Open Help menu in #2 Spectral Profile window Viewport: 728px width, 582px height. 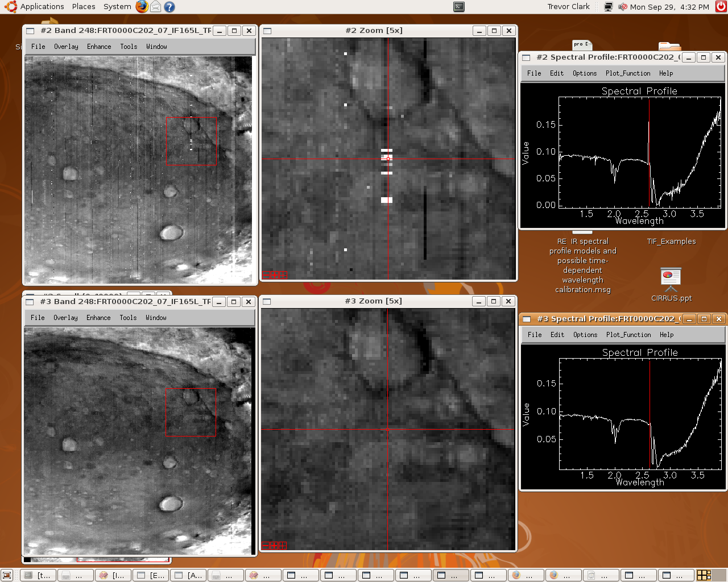(x=666, y=73)
